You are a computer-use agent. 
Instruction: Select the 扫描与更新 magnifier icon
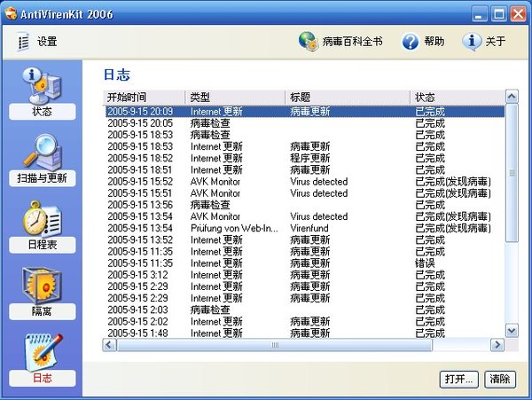click(43, 153)
